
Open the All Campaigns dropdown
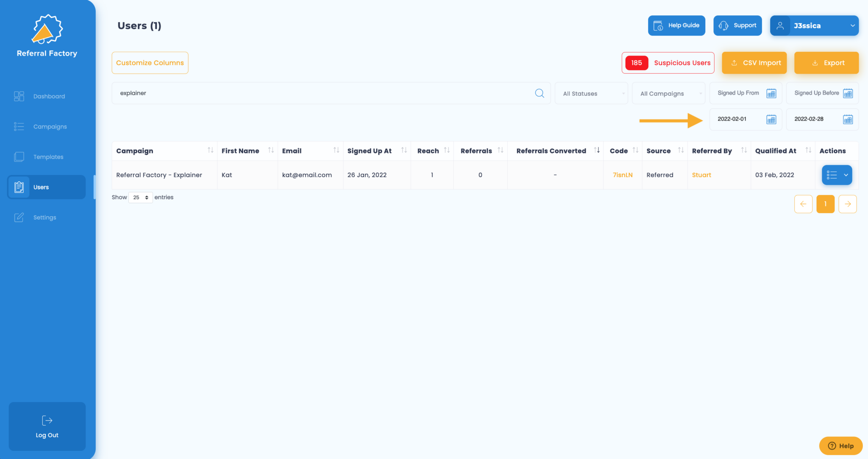[x=668, y=93]
